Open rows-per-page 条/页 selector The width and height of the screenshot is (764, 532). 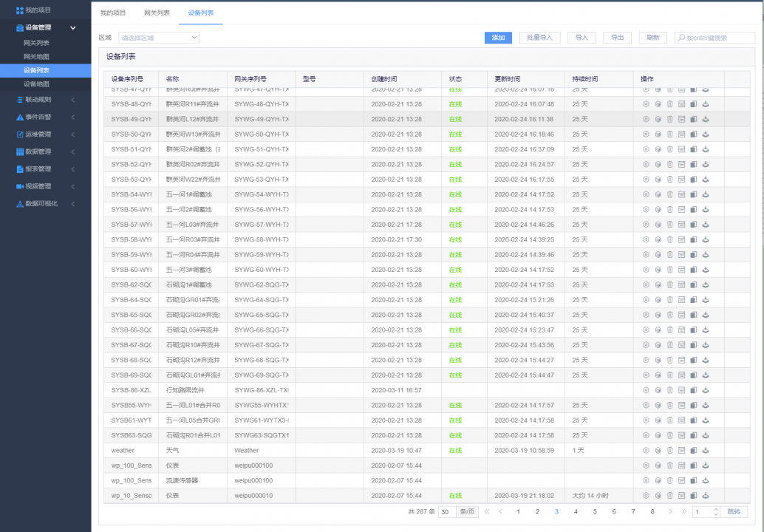pyautogui.click(x=467, y=511)
